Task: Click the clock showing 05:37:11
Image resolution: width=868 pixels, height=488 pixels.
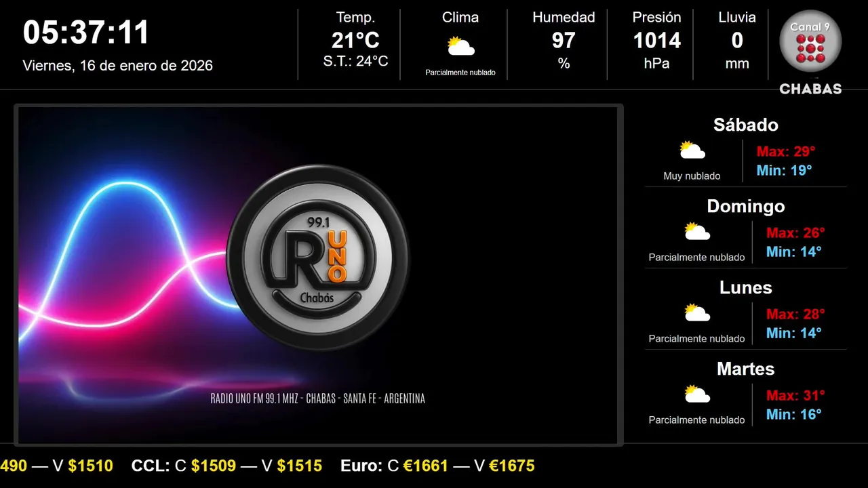Action: tap(86, 33)
